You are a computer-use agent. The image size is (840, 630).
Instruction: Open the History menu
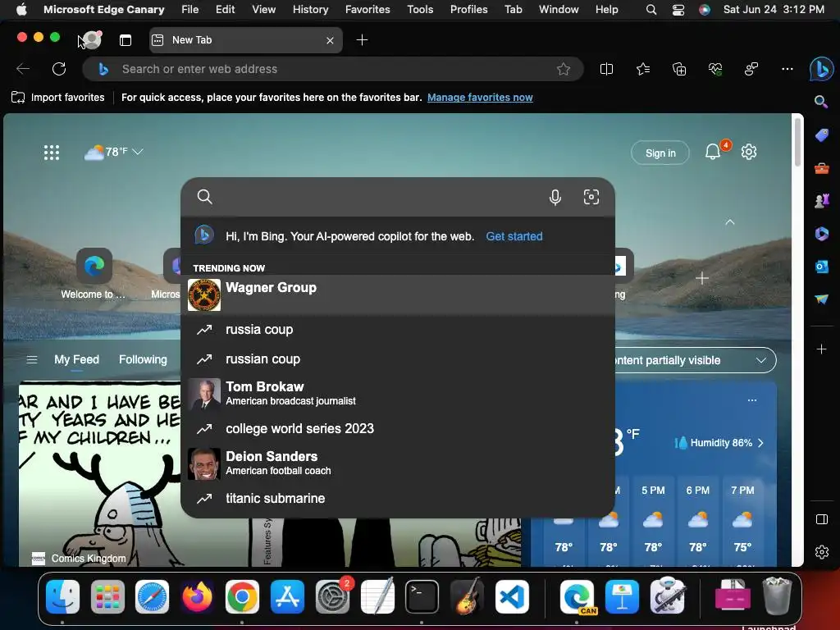(310, 9)
